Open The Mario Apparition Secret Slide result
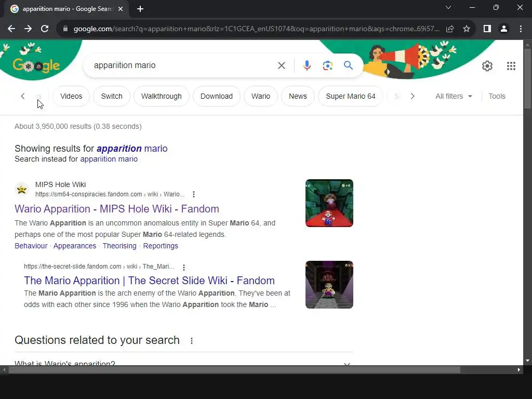This screenshot has width=532, height=399. pyautogui.click(x=149, y=281)
